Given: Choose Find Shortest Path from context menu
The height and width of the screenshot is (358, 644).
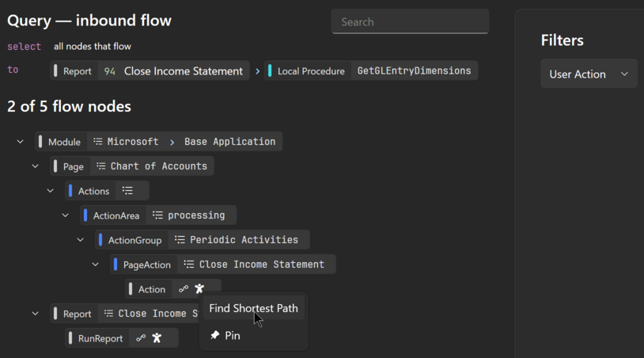Looking at the screenshot, I should point(253,308).
